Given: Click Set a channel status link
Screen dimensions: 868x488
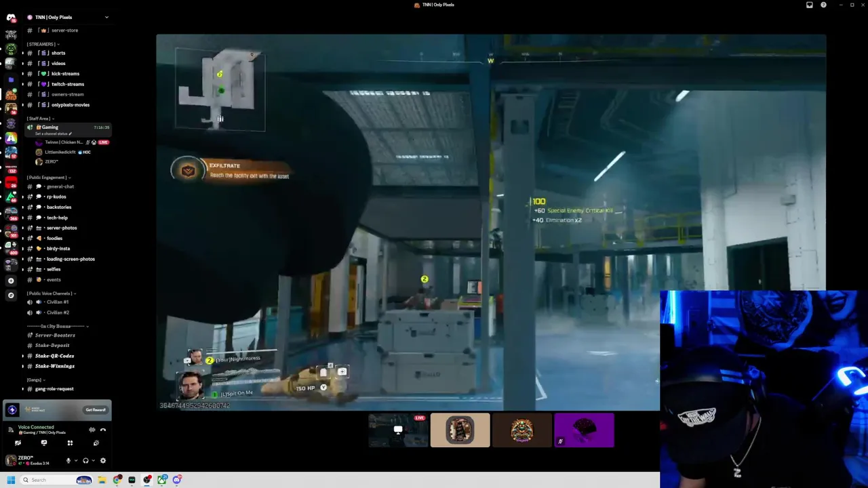Looking at the screenshot, I should click(52, 134).
